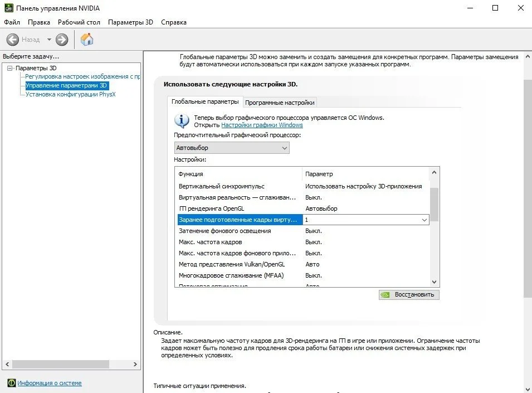The height and width of the screenshot is (393, 532).
Task: Click the Back arrow icon
Action: [13, 40]
